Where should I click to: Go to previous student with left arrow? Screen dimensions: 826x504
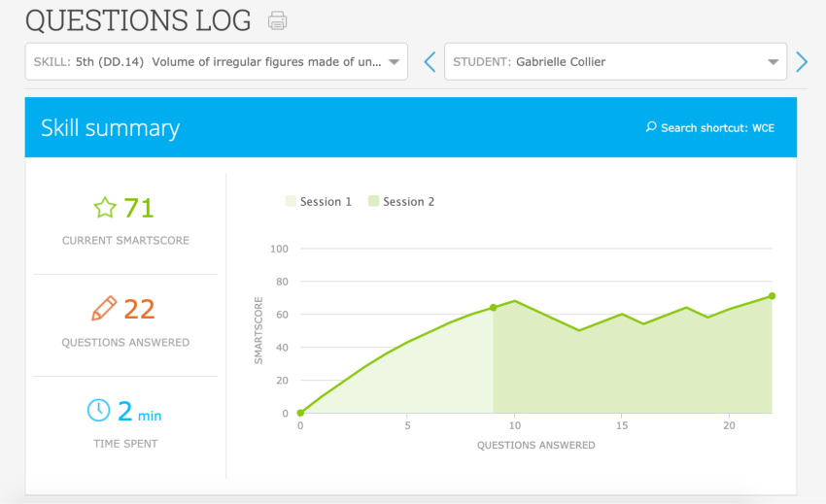point(430,62)
